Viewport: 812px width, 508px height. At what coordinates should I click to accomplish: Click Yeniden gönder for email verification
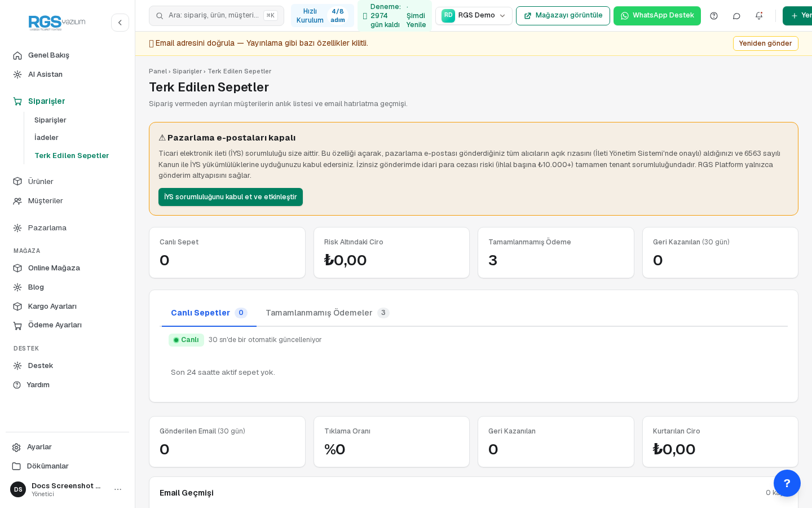point(765,43)
